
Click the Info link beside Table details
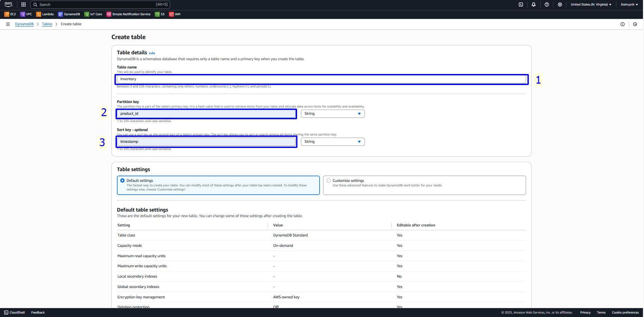pos(152,53)
